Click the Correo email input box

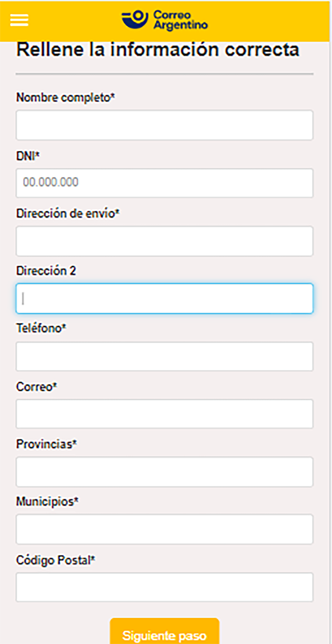tap(164, 414)
